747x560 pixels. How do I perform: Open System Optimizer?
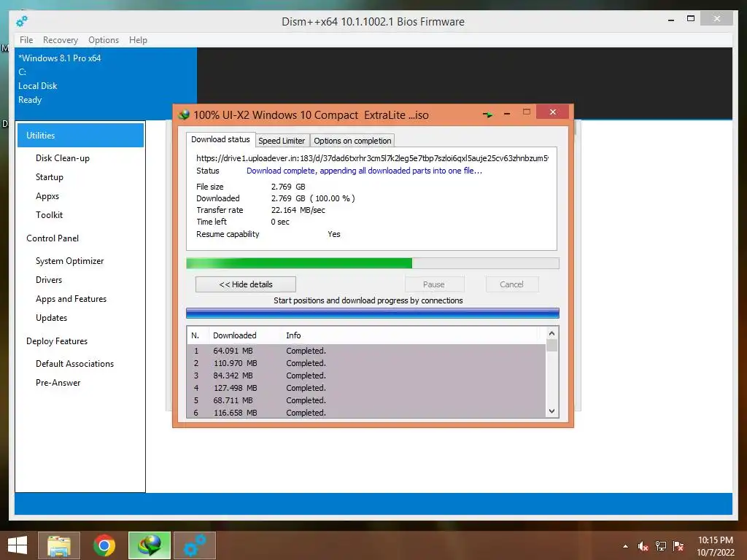click(69, 261)
